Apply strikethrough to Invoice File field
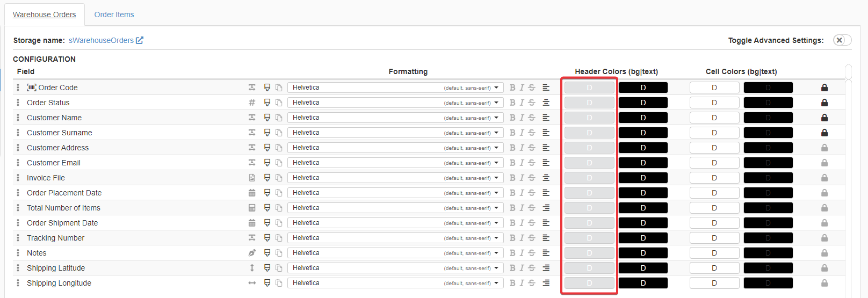868x298 pixels. [x=531, y=178]
